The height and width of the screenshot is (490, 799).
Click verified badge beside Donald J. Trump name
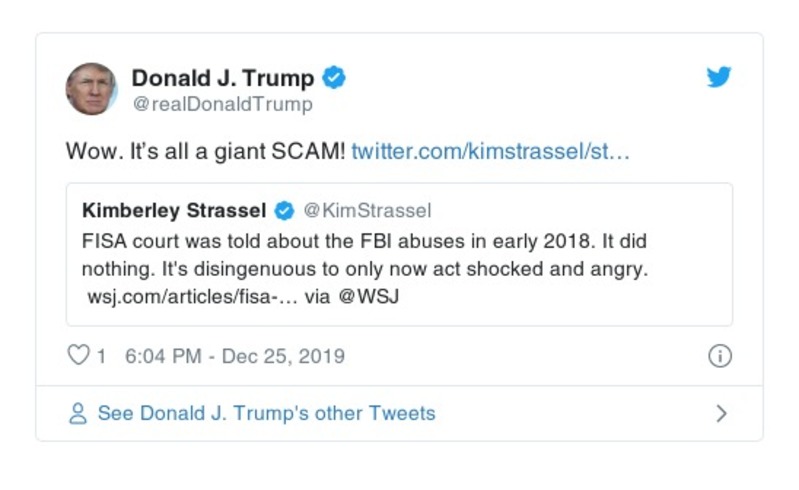tap(335, 78)
